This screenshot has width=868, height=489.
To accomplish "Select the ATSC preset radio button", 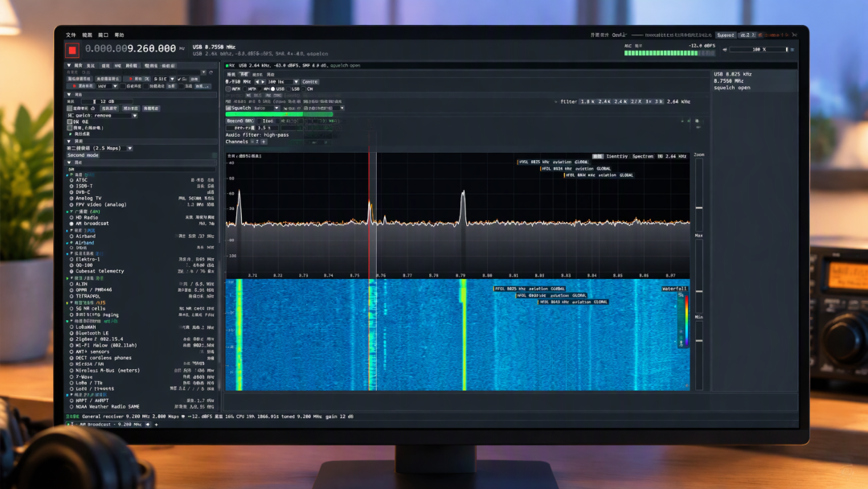I will [72, 180].
